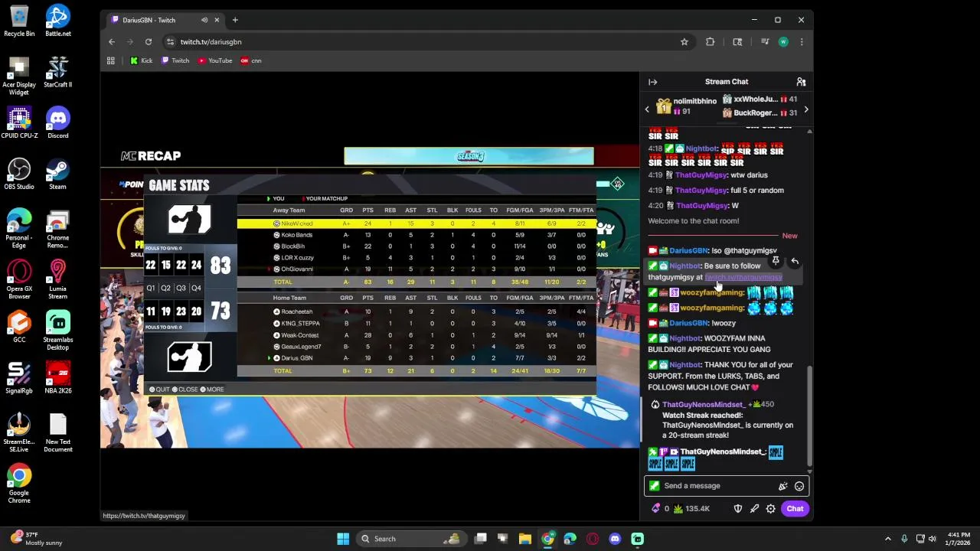The height and width of the screenshot is (551, 980).
Task: Open the chat Community users list
Action: (801, 82)
